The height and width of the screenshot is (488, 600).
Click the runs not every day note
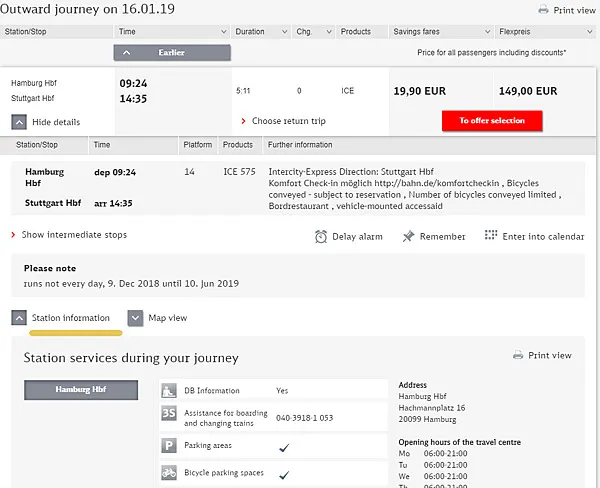pyautogui.click(x=131, y=284)
